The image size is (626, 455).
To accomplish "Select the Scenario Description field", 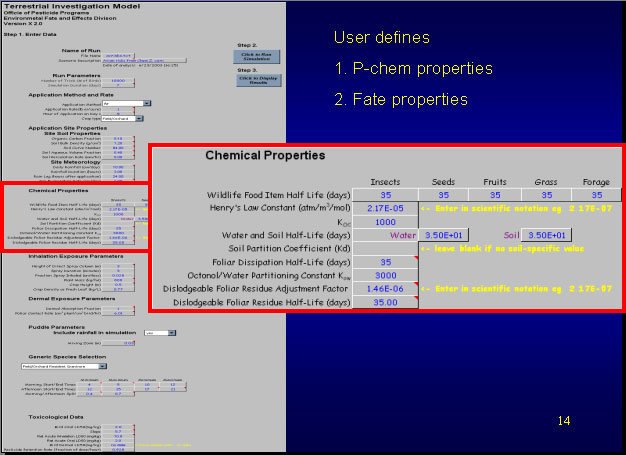I will tap(144, 61).
